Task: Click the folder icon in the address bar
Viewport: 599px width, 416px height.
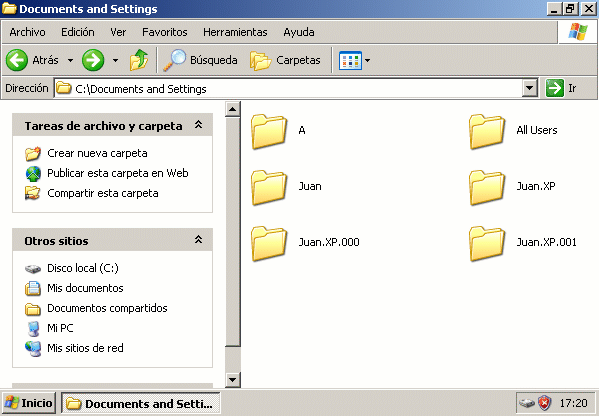Action: click(64, 89)
